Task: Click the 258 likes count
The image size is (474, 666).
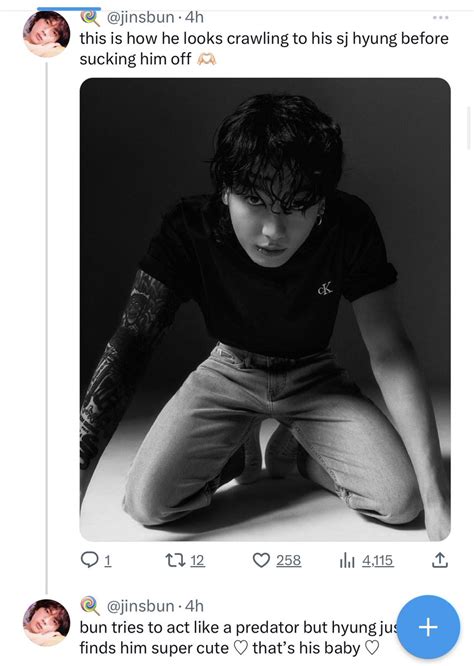Action: tap(288, 561)
